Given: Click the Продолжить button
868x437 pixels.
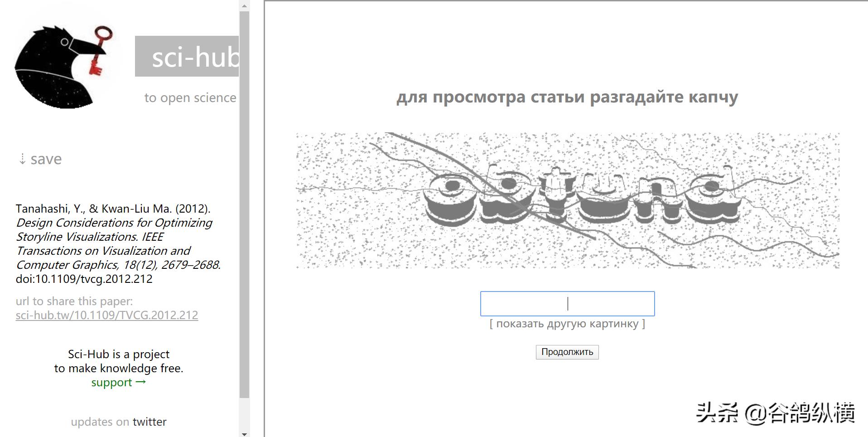Looking at the screenshot, I should point(567,352).
